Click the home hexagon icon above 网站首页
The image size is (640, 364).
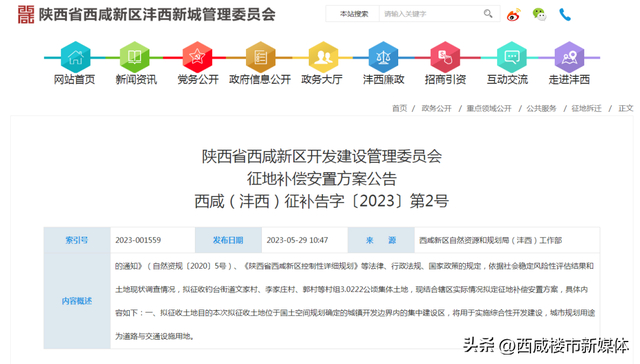tap(75, 57)
